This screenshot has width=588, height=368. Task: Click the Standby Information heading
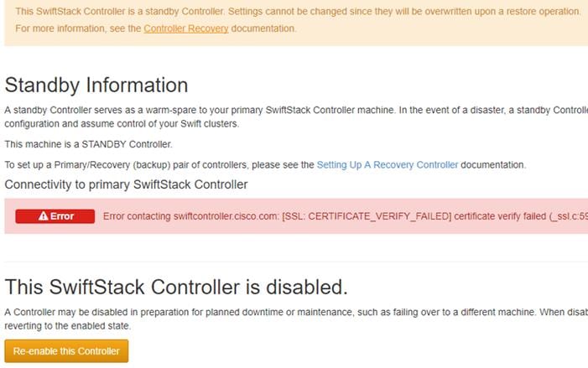click(x=96, y=85)
